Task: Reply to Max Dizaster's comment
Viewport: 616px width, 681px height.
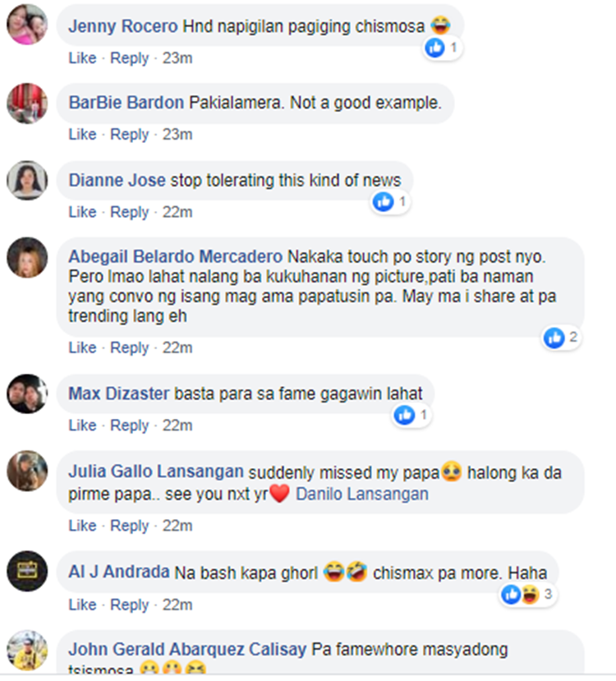Action: point(130,426)
